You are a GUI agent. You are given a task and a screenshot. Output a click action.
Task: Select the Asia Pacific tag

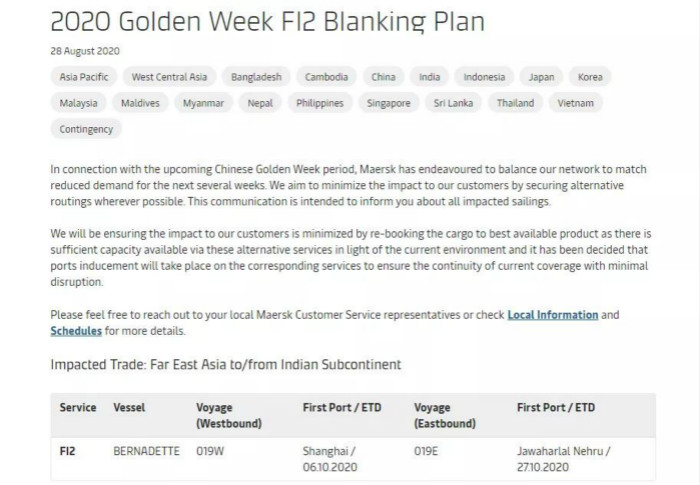pyautogui.click(x=84, y=77)
